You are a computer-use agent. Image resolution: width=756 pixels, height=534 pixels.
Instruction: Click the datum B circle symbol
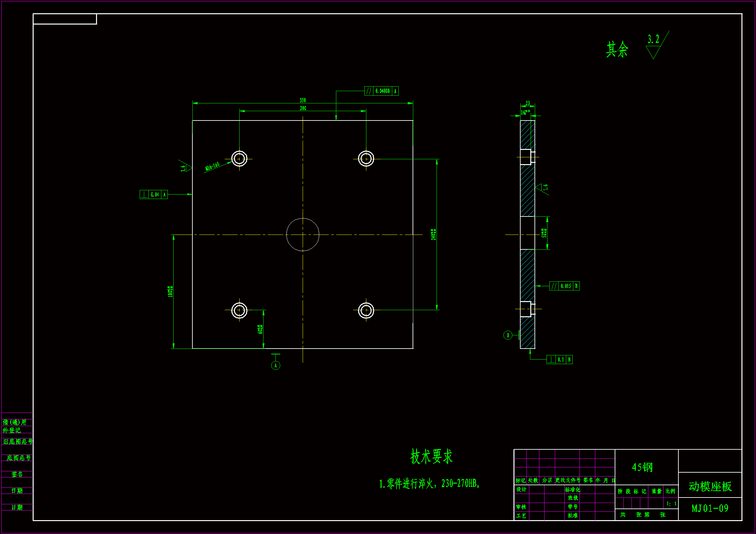pos(508,335)
